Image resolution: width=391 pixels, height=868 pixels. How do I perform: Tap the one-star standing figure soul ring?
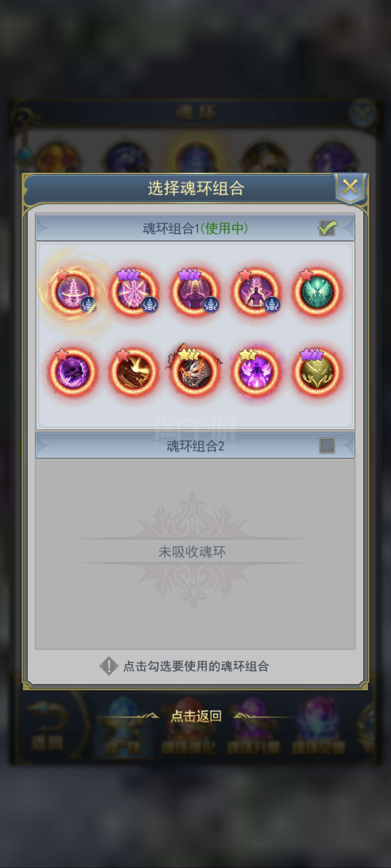256,292
